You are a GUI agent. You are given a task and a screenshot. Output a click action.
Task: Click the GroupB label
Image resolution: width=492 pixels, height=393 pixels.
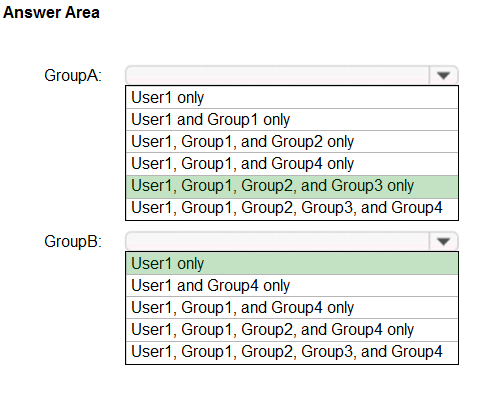coord(73,241)
